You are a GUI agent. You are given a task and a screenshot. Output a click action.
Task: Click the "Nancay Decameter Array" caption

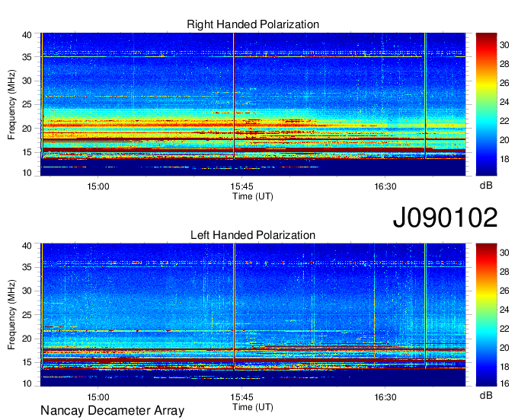112,411
